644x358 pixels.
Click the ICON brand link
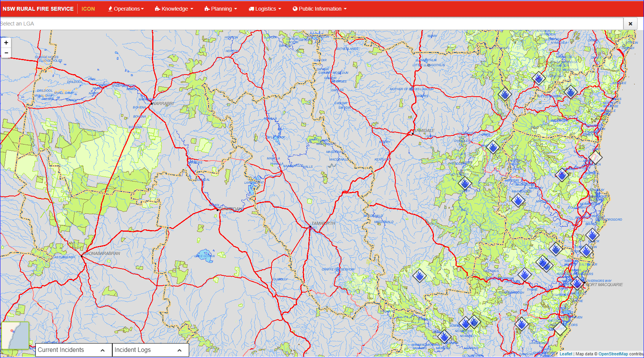click(x=88, y=9)
